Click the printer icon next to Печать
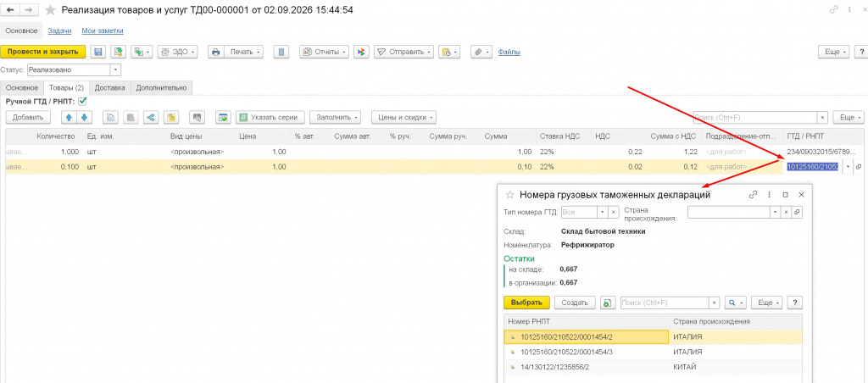This screenshot has height=383, width=868. pos(216,52)
